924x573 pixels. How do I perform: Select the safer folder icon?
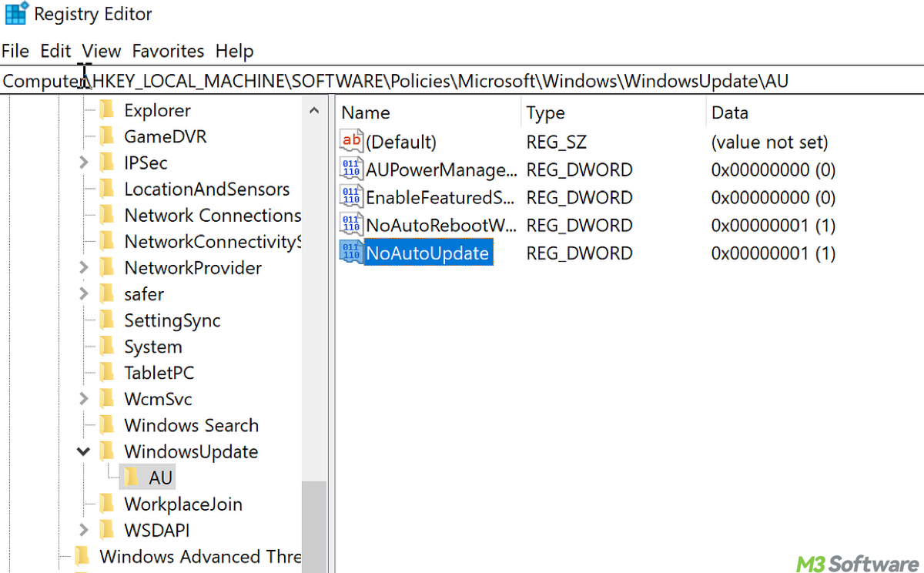click(x=107, y=293)
